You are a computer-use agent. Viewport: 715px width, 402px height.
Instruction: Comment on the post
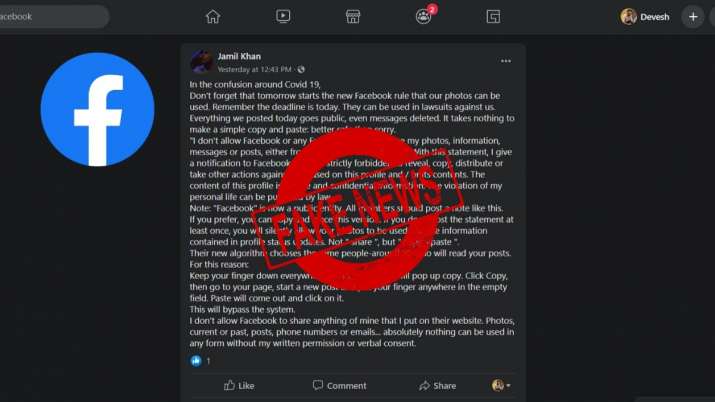tap(339, 386)
